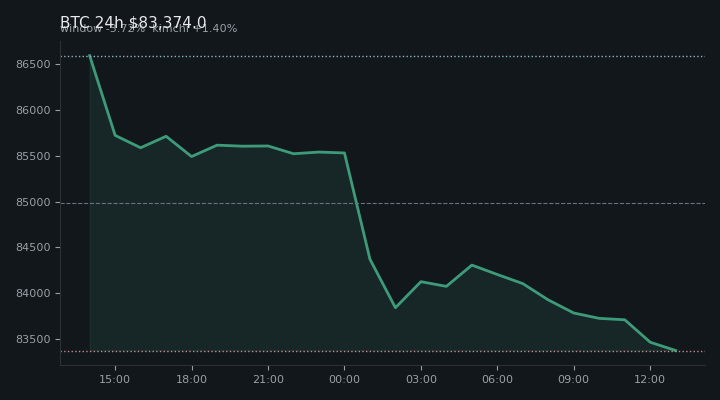Click the 09:00 x-axis label
Screen dimensions: 720x400
(x=574, y=379)
